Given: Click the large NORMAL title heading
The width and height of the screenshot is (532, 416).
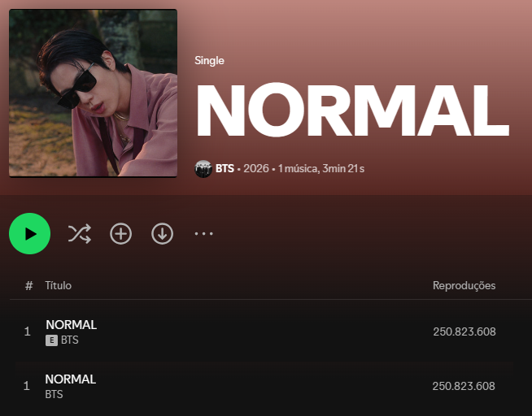Looking at the screenshot, I should point(352,110).
